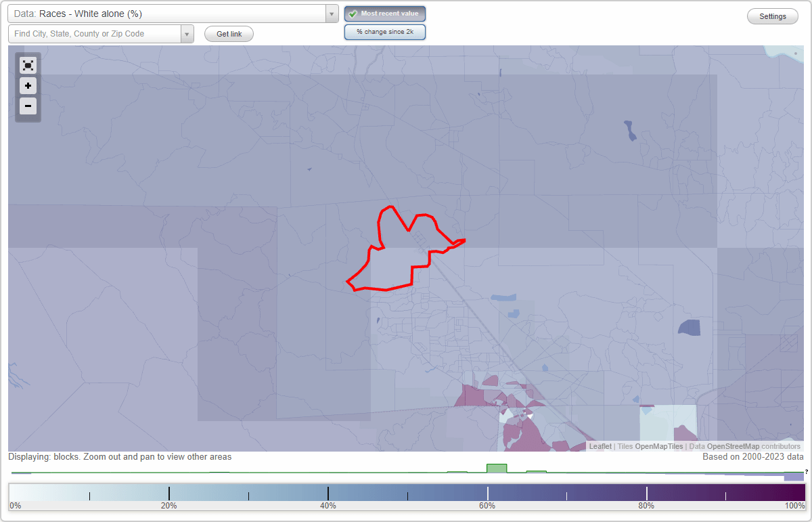Open the Races - White alone selector
Viewport: 812px width, 522px height.
tap(169, 13)
